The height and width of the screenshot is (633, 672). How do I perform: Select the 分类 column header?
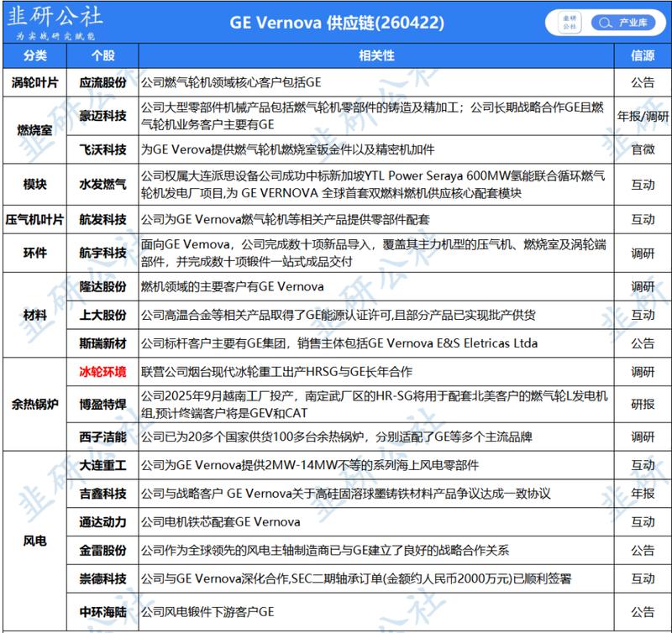(34, 55)
